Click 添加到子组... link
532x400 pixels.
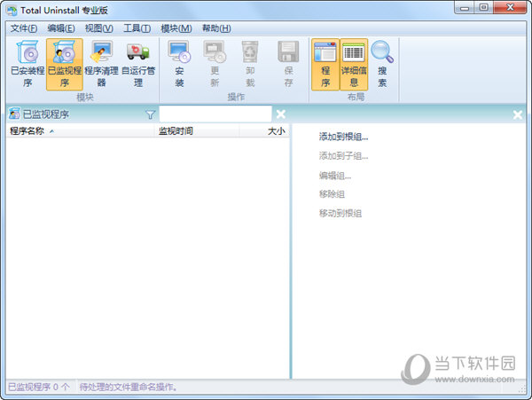tap(343, 156)
